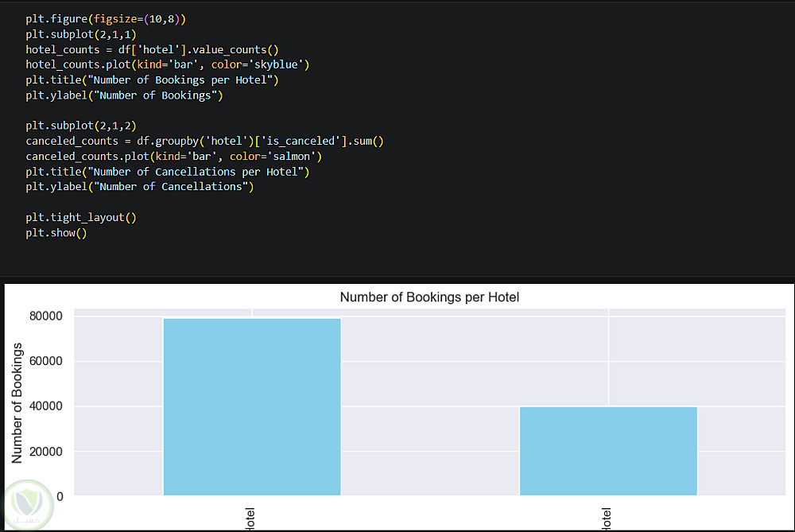
Task: Click the taller skyblue bar
Action: click(252, 406)
